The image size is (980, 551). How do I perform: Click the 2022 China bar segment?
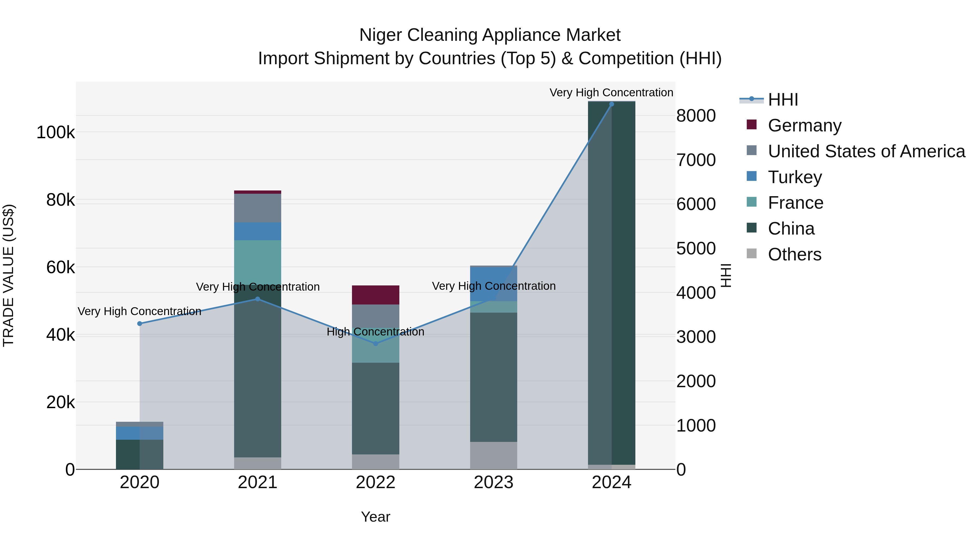(x=375, y=408)
